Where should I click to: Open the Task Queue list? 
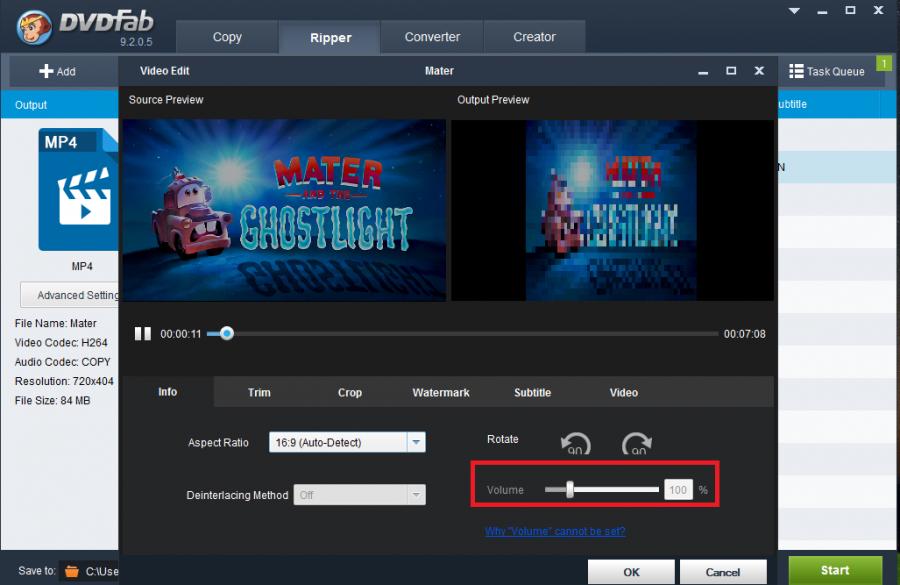[x=827, y=71]
